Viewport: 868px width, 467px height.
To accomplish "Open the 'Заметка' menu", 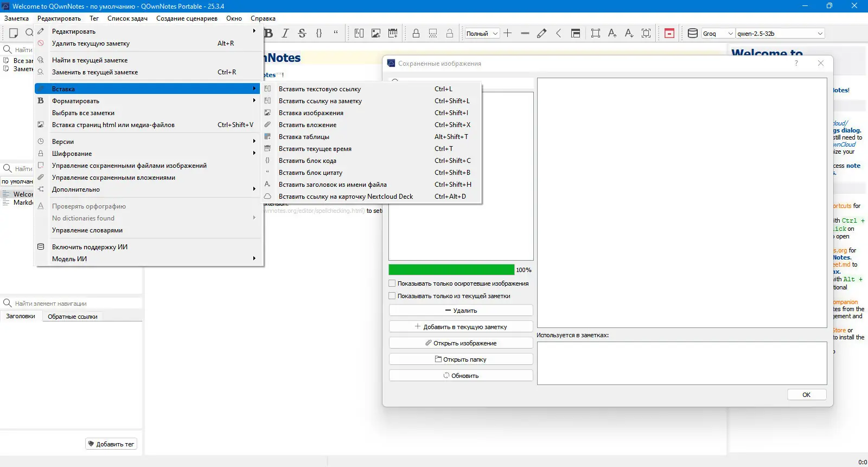I will coord(16,18).
